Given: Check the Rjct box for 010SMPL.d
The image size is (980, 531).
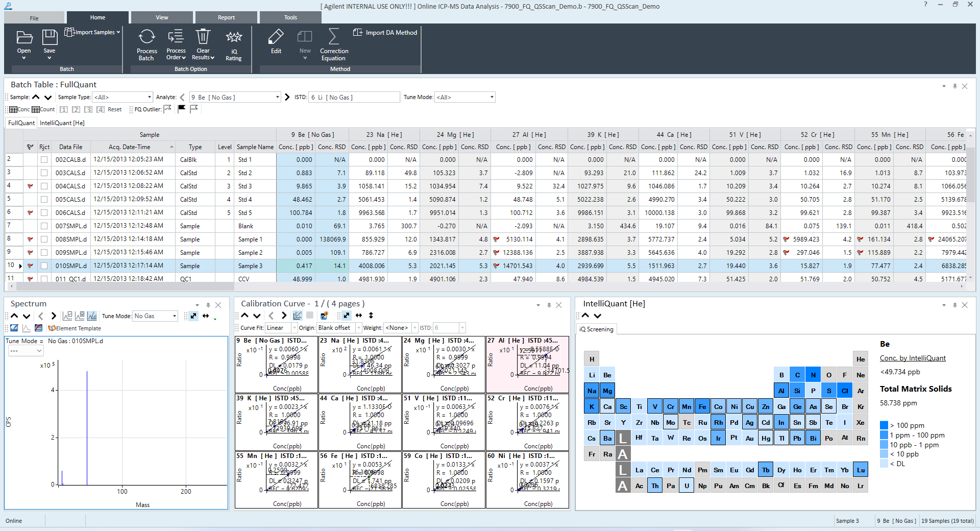Looking at the screenshot, I should click(44, 266).
